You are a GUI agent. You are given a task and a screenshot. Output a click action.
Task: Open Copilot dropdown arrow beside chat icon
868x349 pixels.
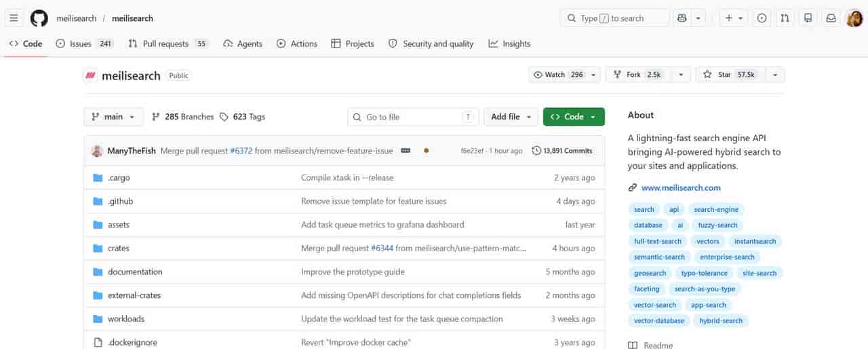pyautogui.click(x=698, y=18)
